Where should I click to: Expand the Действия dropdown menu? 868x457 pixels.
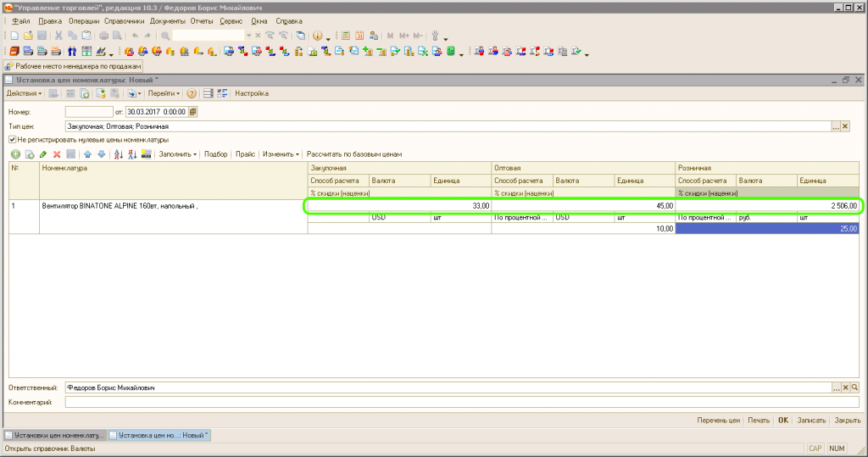coord(24,93)
